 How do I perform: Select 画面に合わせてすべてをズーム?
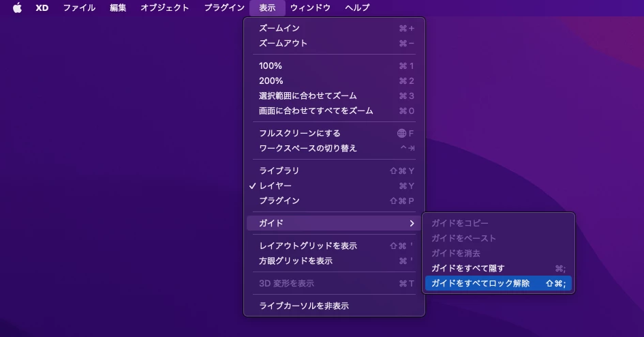[x=335, y=111]
